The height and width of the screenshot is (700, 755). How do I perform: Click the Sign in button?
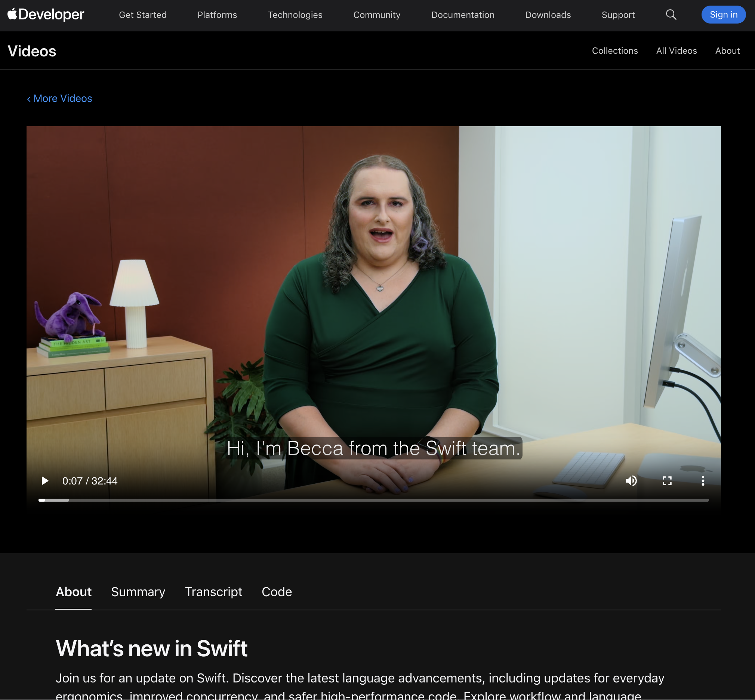click(x=723, y=15)
